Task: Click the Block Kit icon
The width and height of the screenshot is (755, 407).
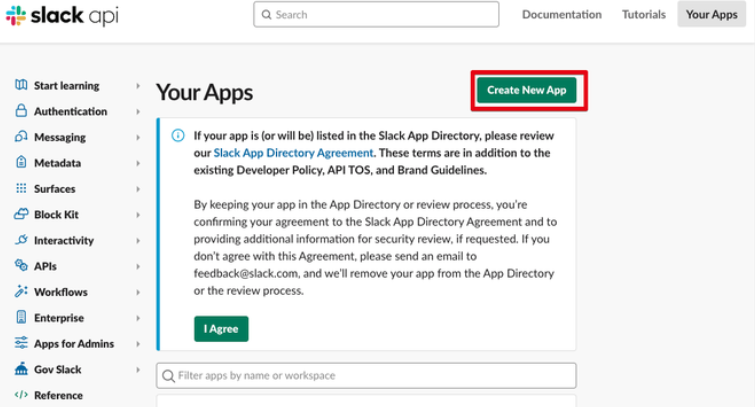Action: [x=21, y=214]
